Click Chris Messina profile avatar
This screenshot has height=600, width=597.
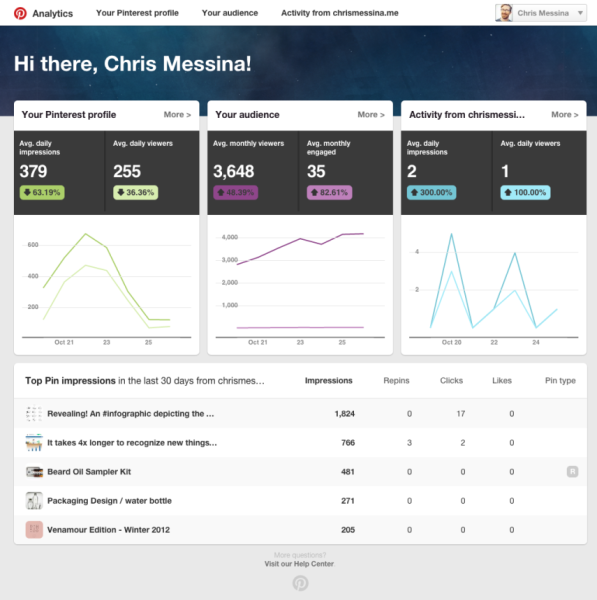click(504, 13)
